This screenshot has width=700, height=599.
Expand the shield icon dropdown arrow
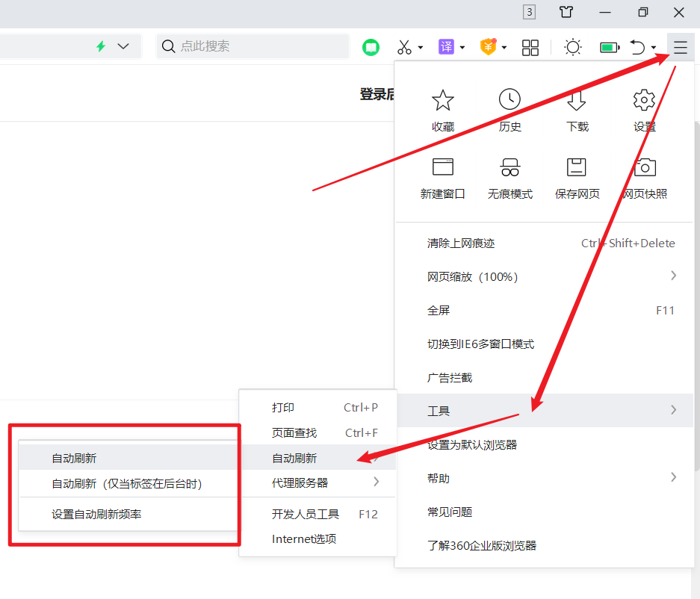504,47
